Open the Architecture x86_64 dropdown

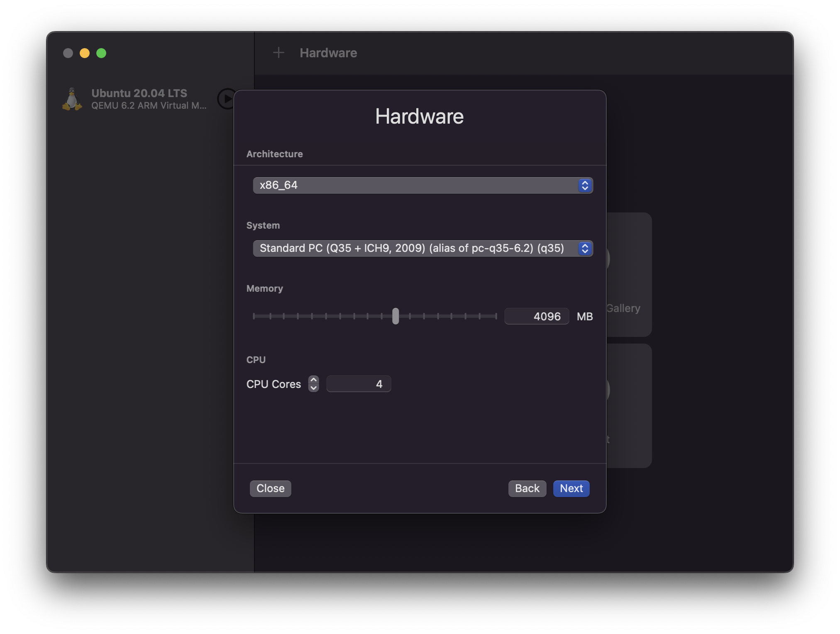422,185
